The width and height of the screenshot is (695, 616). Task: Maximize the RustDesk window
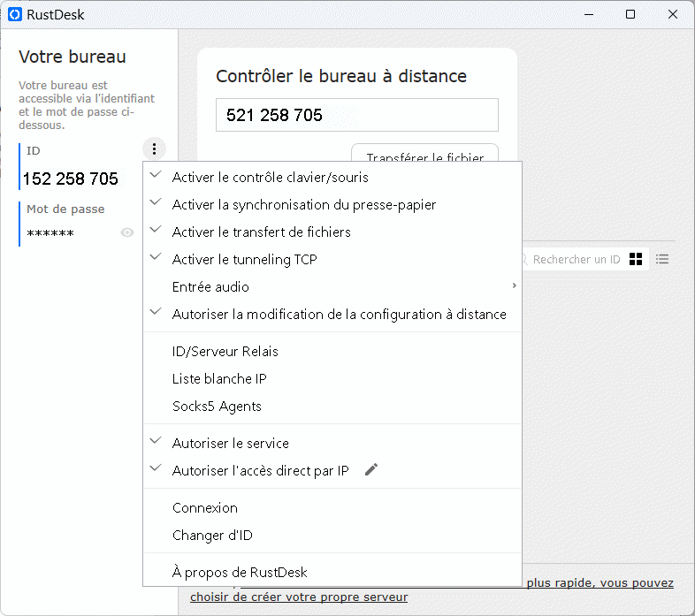coord(630,15)
